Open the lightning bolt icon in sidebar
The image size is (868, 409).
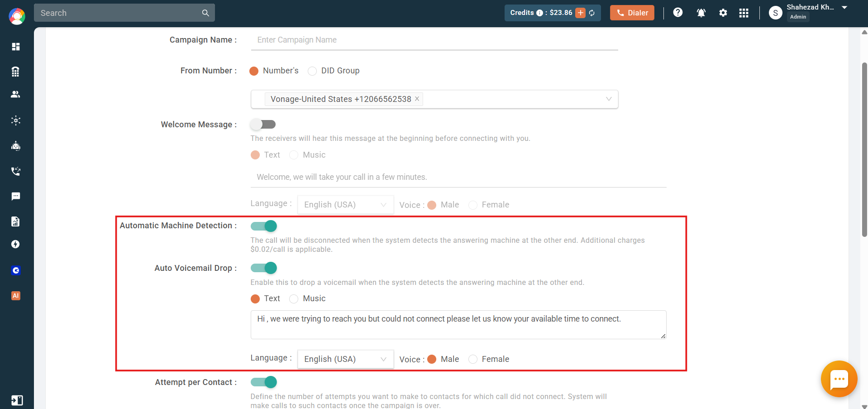[x=16, y=245]
